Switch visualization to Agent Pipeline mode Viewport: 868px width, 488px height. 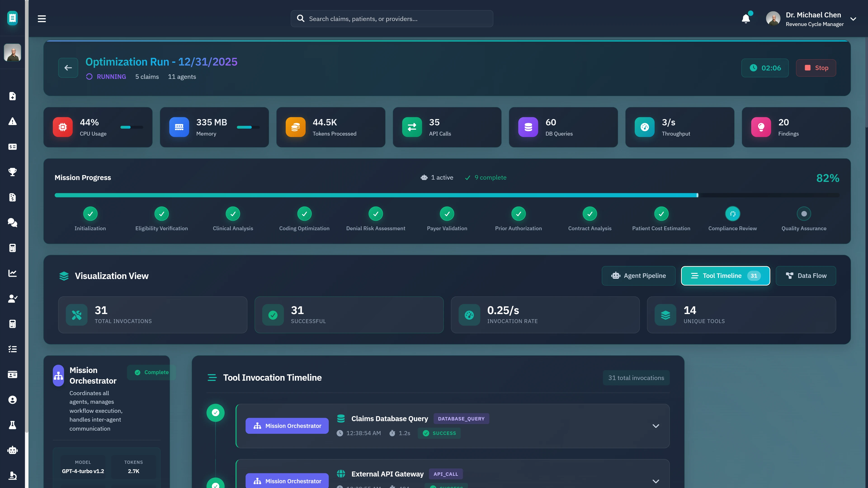pos(638,275)
